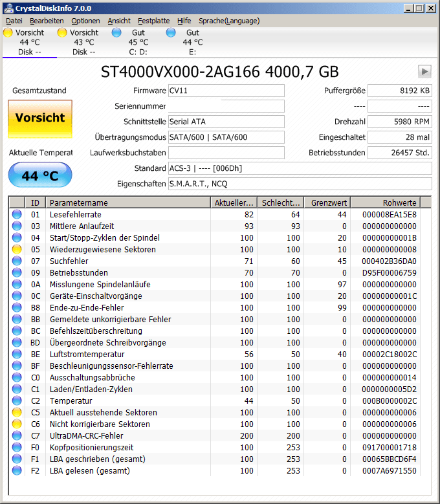
Task: Switch to disk E: Gut 44 °C
Action: (193, 42)
